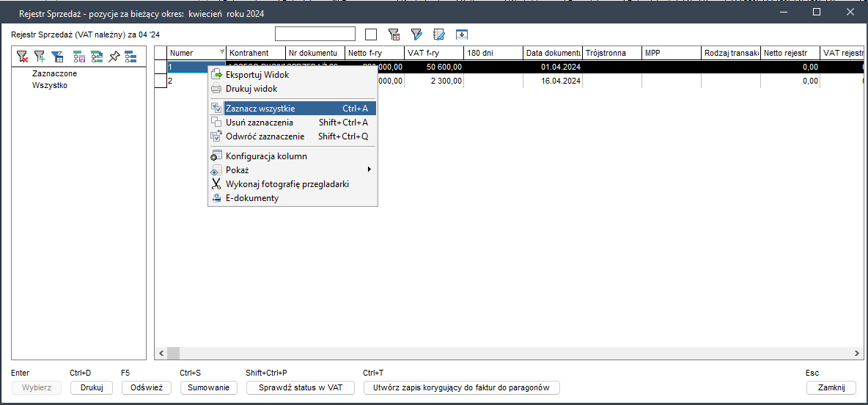The image size is (868, 405).
Task: Click the Kontrahent column header
Action: point(256,53)
